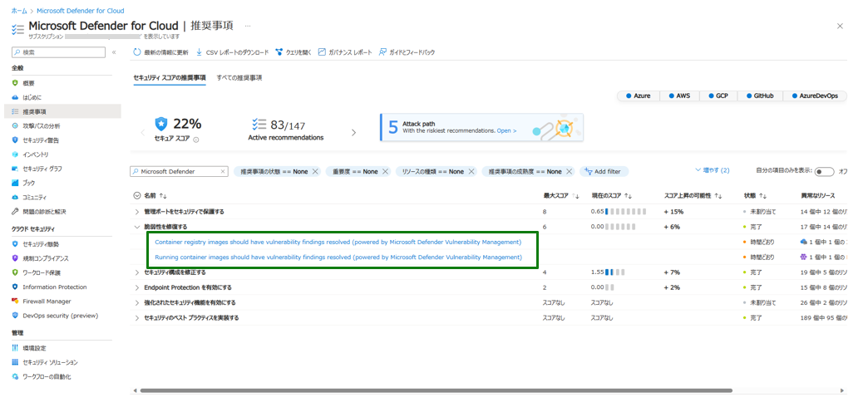Open DevOps security (preview) icon
868x407 pixels.
pos(16,316)
